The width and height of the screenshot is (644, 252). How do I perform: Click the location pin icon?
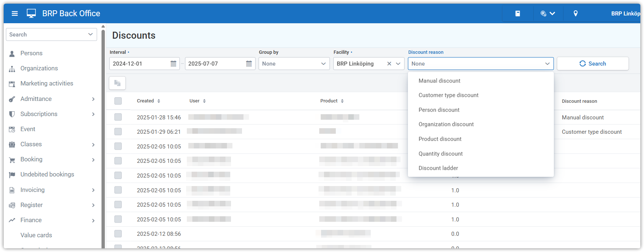pyautogui.click(x=576, y=14)
